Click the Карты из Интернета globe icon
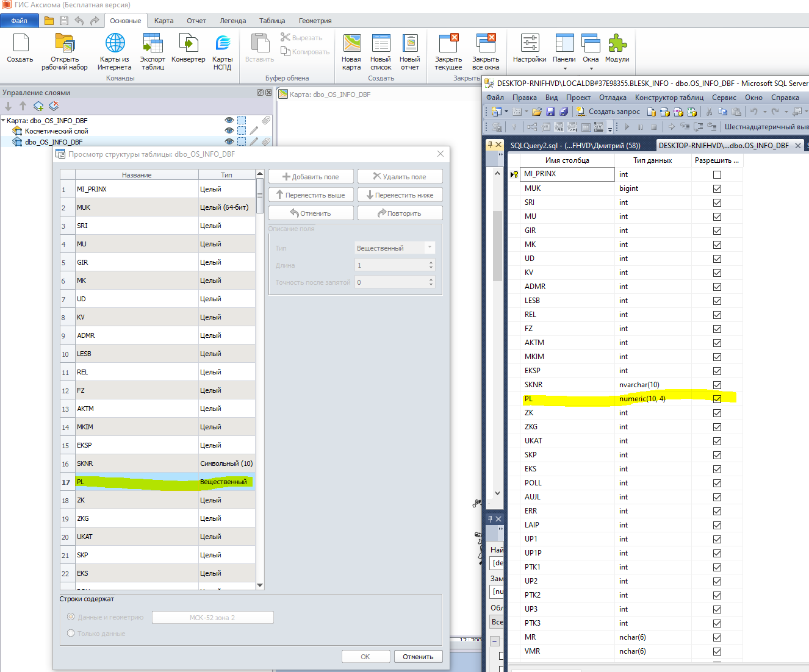 pos(115,44)
